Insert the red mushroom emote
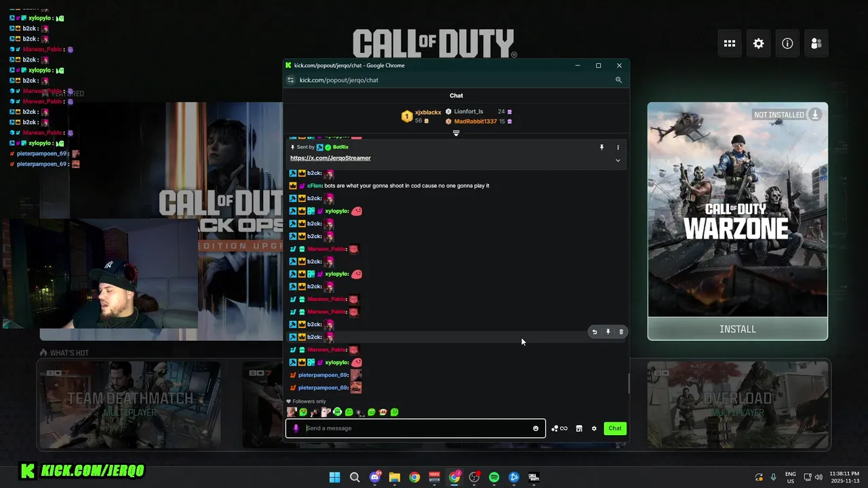Screen dimensions: 868x488 click(383, 412)
